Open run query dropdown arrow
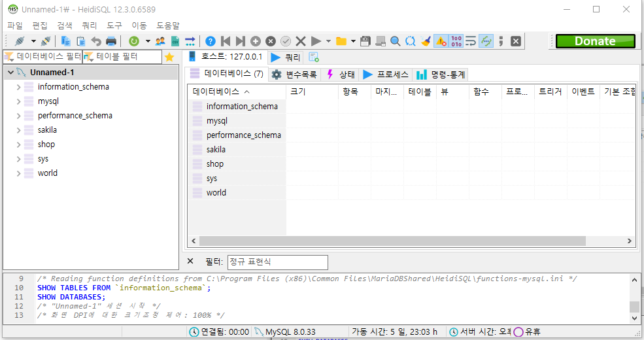The height and width of the screenshot is (340, 644). click(x=328, y=41)
